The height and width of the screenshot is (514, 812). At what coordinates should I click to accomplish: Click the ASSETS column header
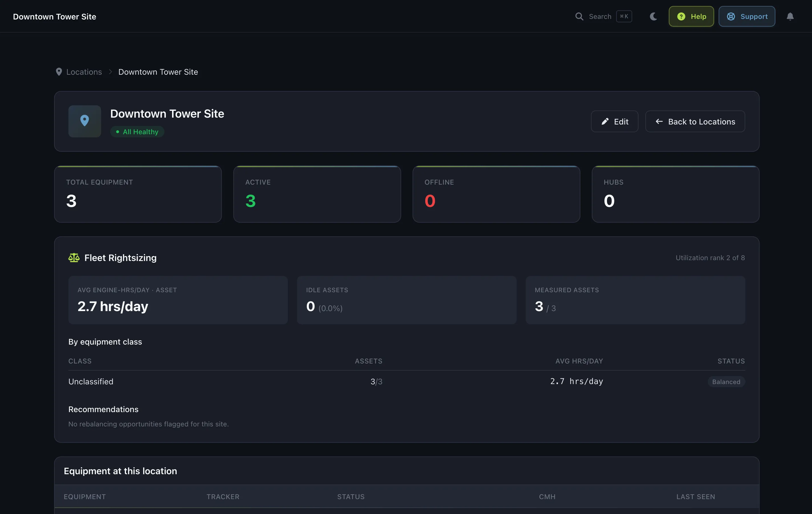tap(368, 361)
